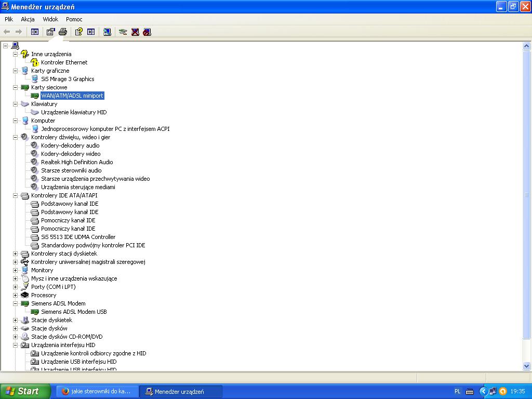Click the WAN/ATM/ADSL miniport network icon
The height and width of the screenshot is (399, 532).
coord(35,96)
